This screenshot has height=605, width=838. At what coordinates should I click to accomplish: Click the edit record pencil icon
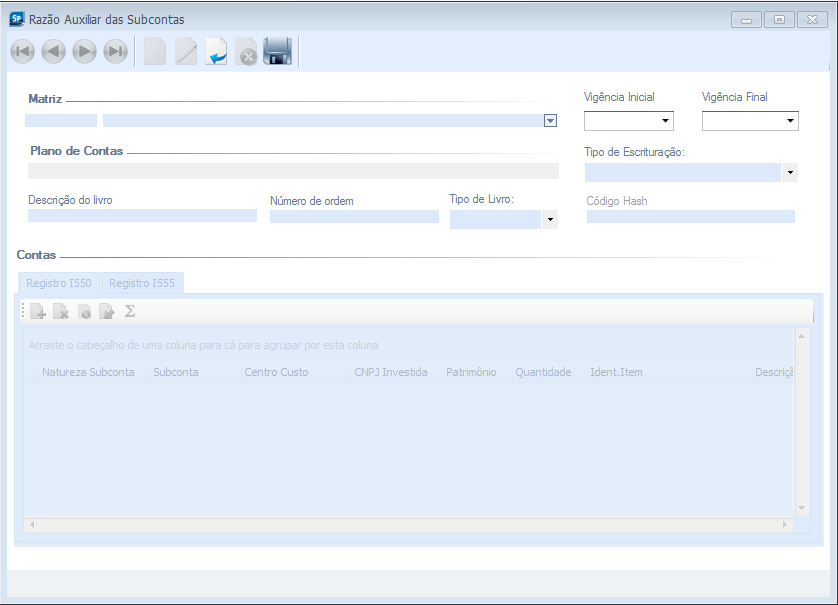pyautogui.click(x=186, y=52)
